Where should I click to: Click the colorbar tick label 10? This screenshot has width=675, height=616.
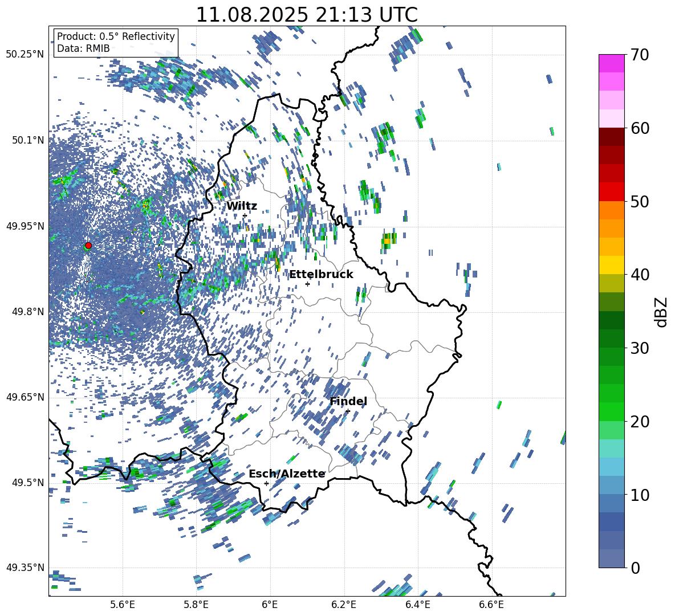[x=640, y=495]
